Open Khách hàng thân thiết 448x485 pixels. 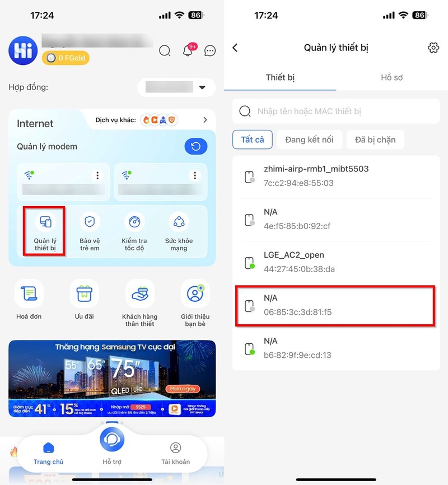coord(139,303)
